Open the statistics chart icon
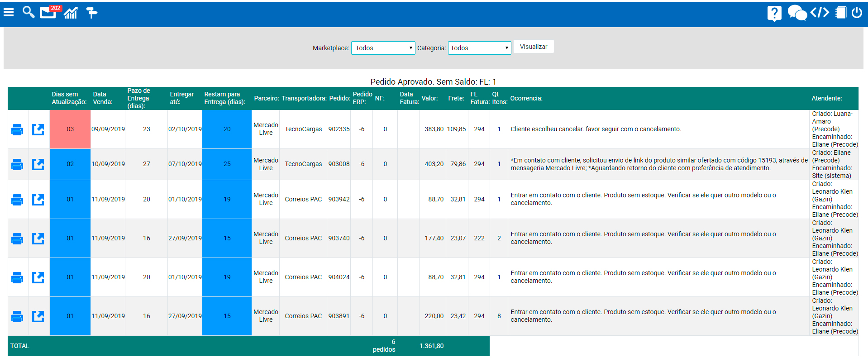868x358 pixels. click(71, 13)
